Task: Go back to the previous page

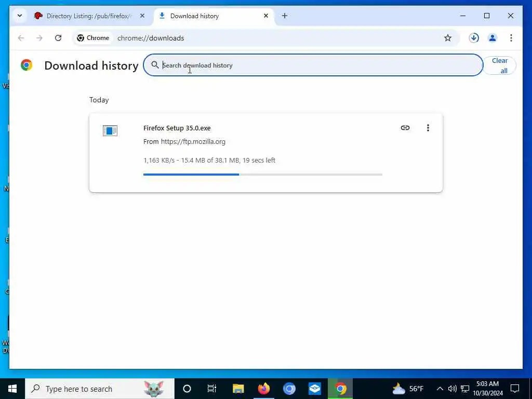Action: (21, 38)
